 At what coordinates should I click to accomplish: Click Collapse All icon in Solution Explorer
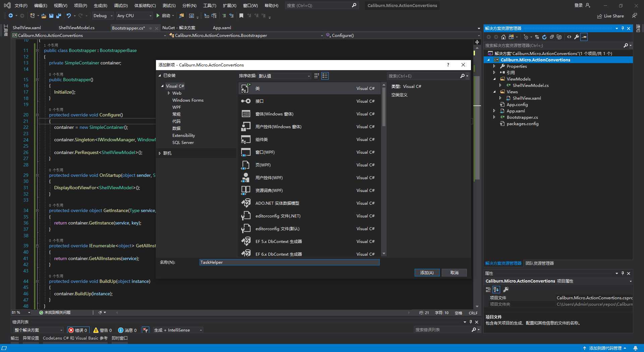pyautogui.click(x=552, y=37)
